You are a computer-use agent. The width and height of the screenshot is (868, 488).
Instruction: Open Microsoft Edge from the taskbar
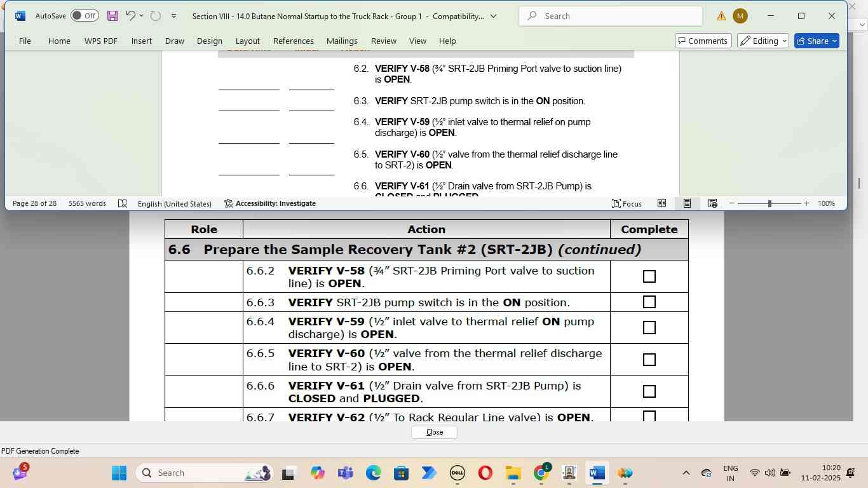[373, 473]
